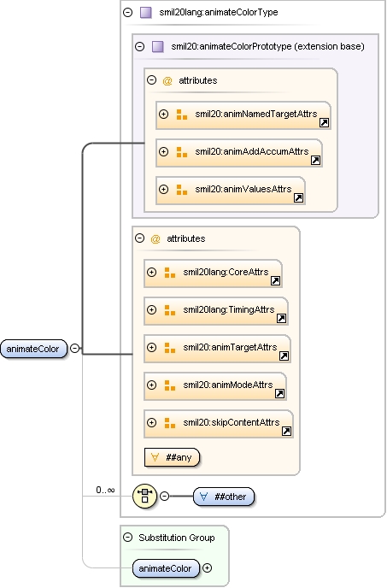Click the purple animateColorPrototype type icon
The width and height of the screenshot is (387, 588).
click(157, 46)
